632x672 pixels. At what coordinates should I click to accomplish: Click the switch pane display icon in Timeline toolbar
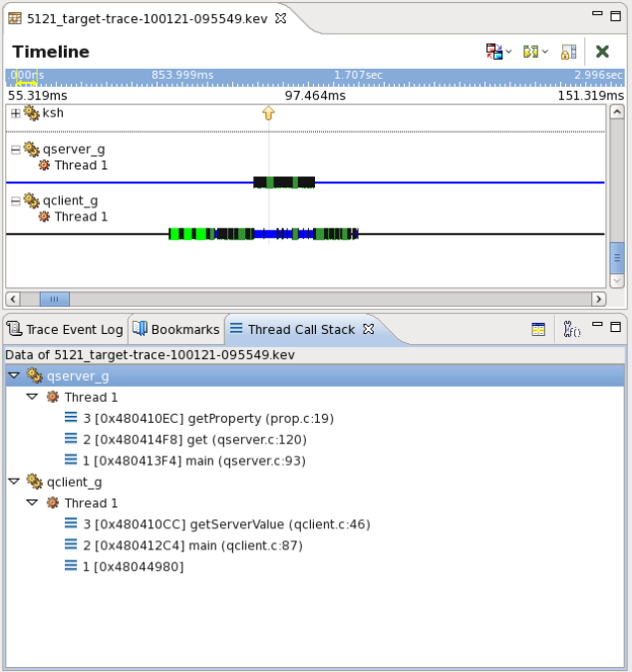493,52
